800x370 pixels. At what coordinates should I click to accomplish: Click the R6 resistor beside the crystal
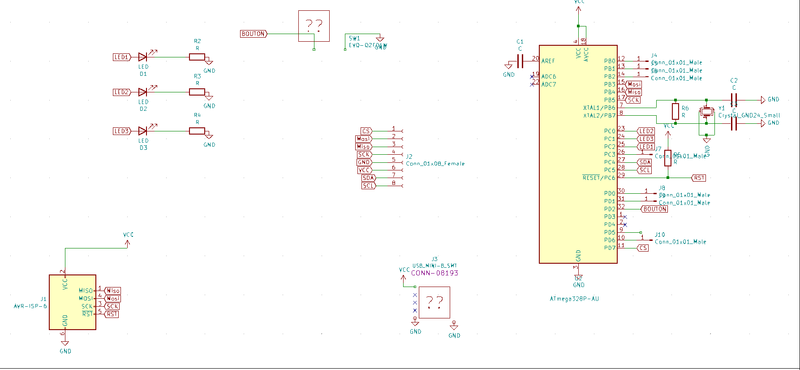tap(676, 111)
